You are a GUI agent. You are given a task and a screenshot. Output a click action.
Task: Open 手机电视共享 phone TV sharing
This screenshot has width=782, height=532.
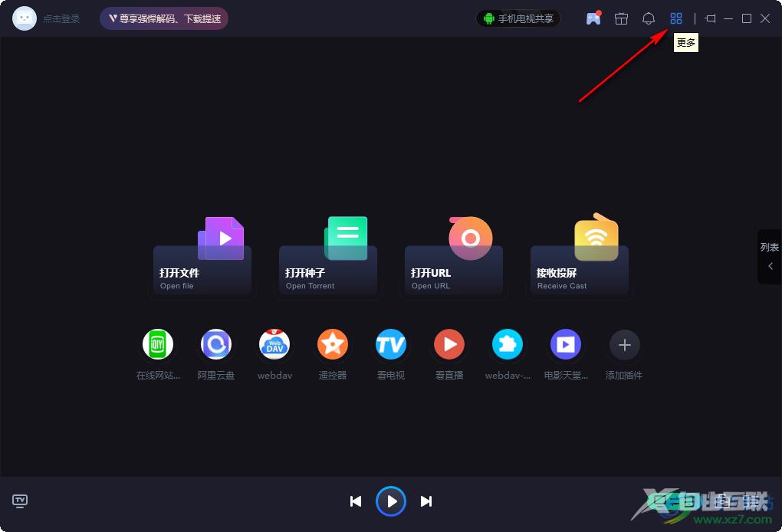coord(518,19)
